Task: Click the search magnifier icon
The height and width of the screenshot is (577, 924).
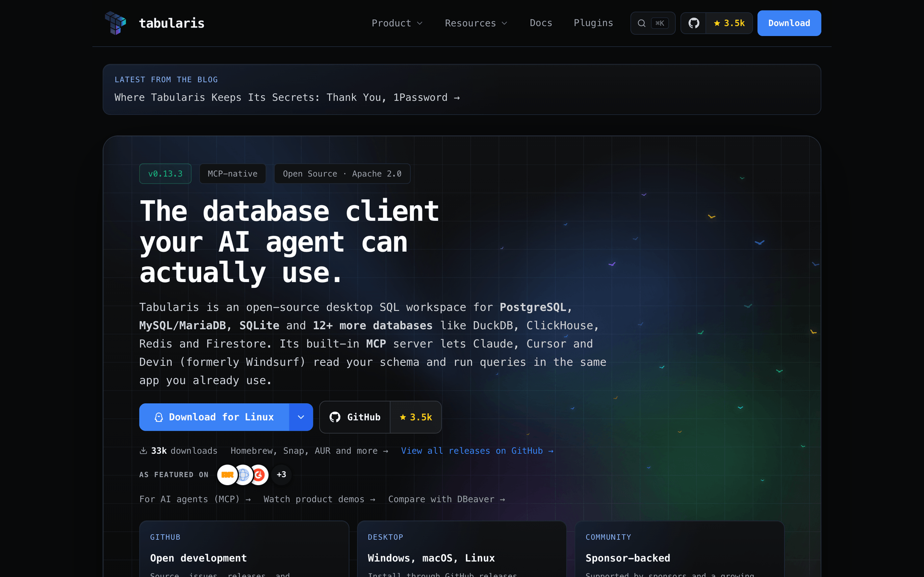Action: [x=642, y=23]
